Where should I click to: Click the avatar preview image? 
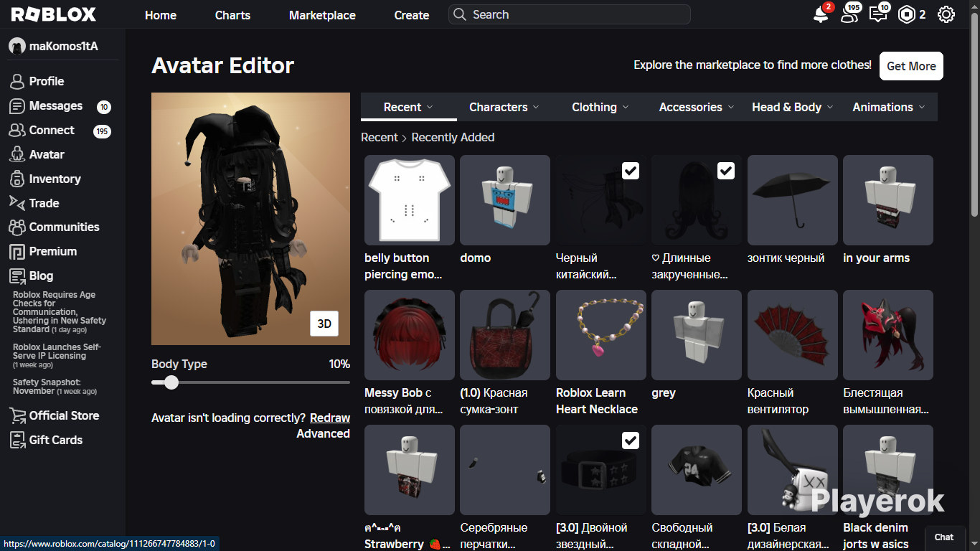coord(250,219)
